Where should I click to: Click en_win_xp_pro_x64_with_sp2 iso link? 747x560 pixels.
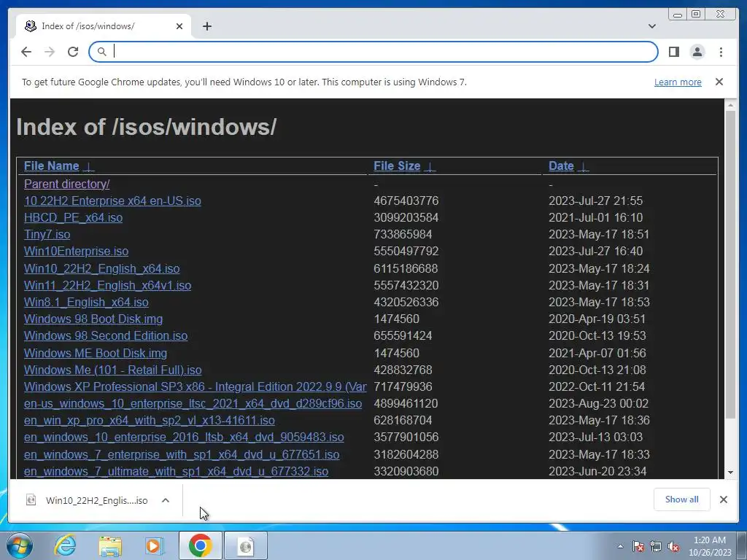pyautogui.click(x=149, y=420)
